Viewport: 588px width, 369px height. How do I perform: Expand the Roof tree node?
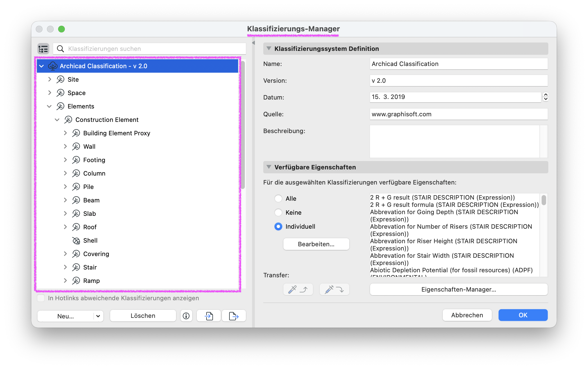coord(65,227)
